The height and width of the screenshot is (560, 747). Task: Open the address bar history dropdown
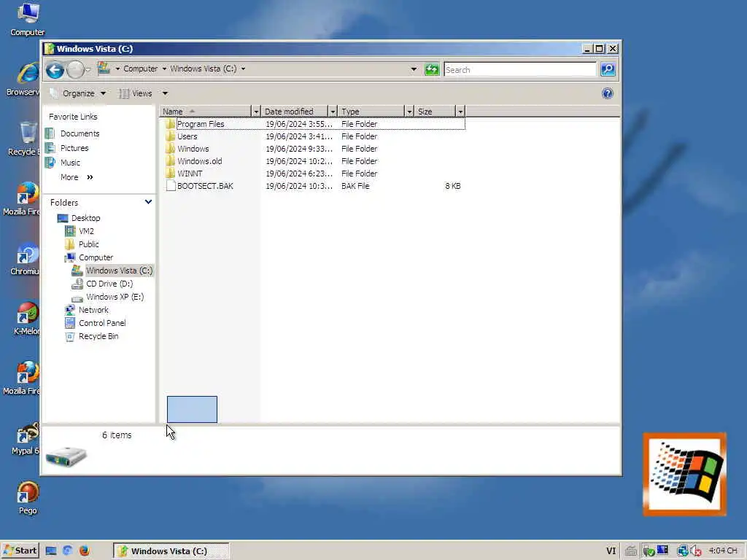point(414,69)
